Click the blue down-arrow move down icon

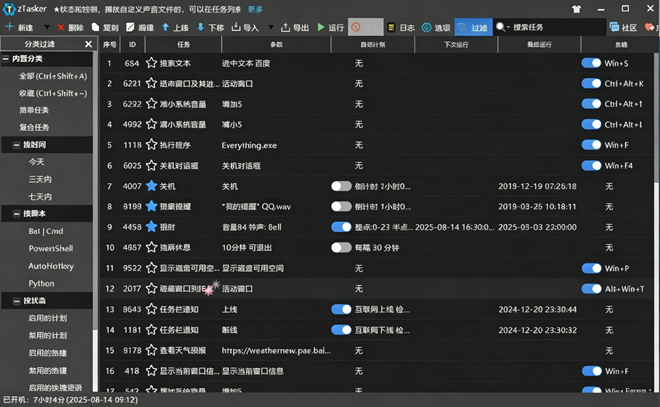point(201,27)
